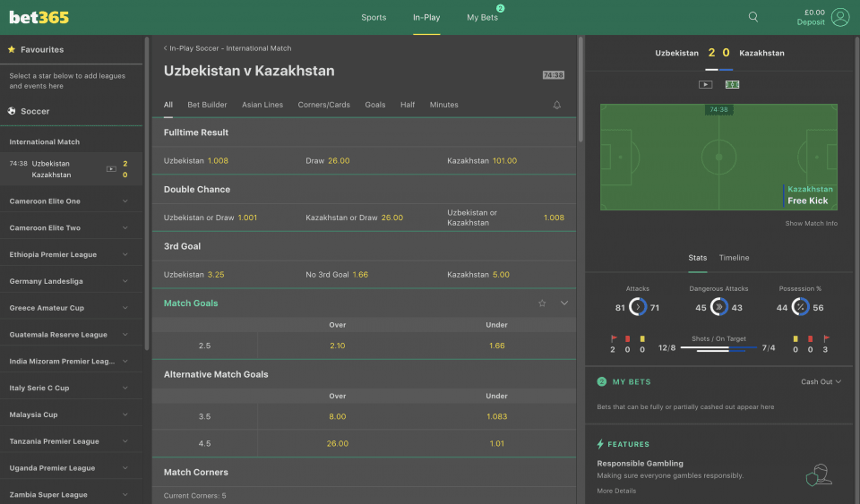Click the green My Bets circle badge

pos(602,381)
